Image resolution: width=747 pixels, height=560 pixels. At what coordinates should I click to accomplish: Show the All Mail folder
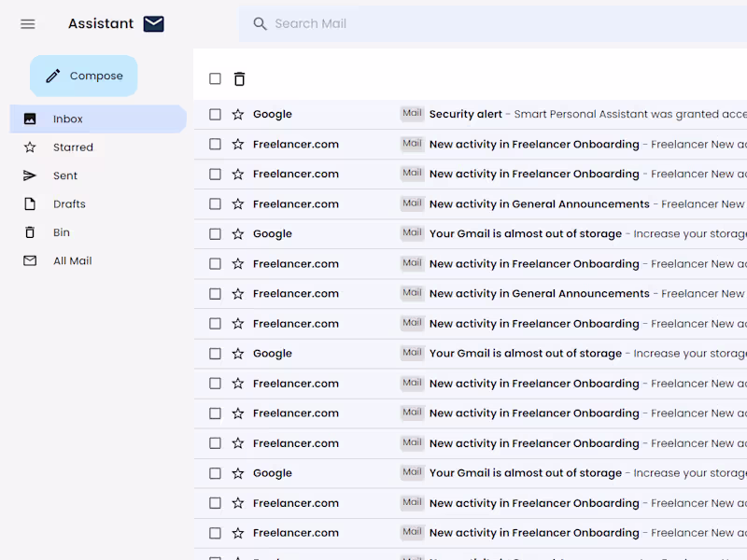click(72, 261)
